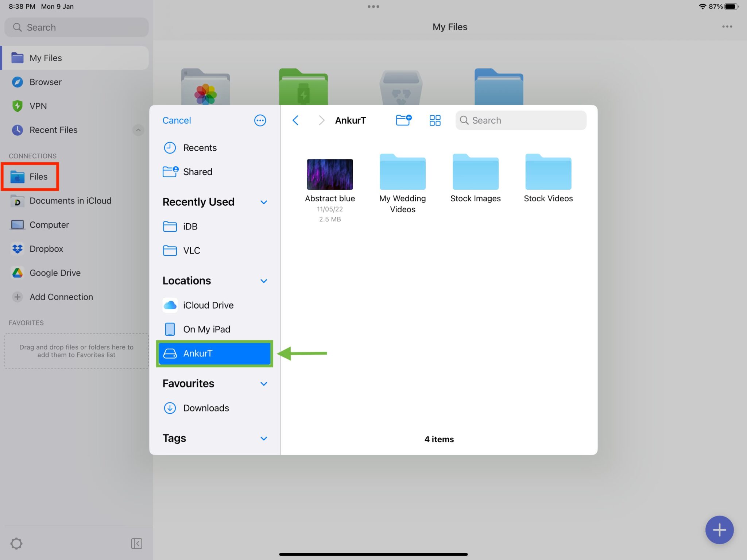Open the Stock Images folder
The width and height of the screenshot is (747, 560).
(475, 172)
